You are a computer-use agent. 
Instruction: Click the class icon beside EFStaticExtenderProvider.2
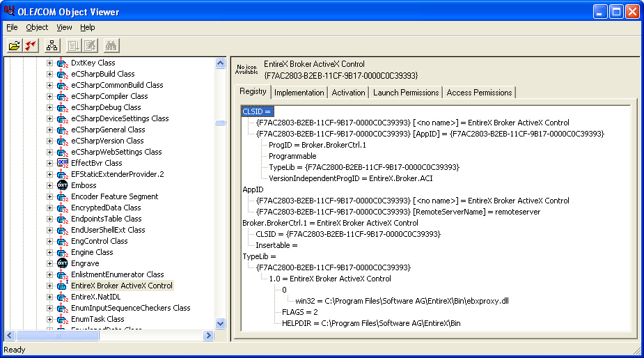click(63, 174)
